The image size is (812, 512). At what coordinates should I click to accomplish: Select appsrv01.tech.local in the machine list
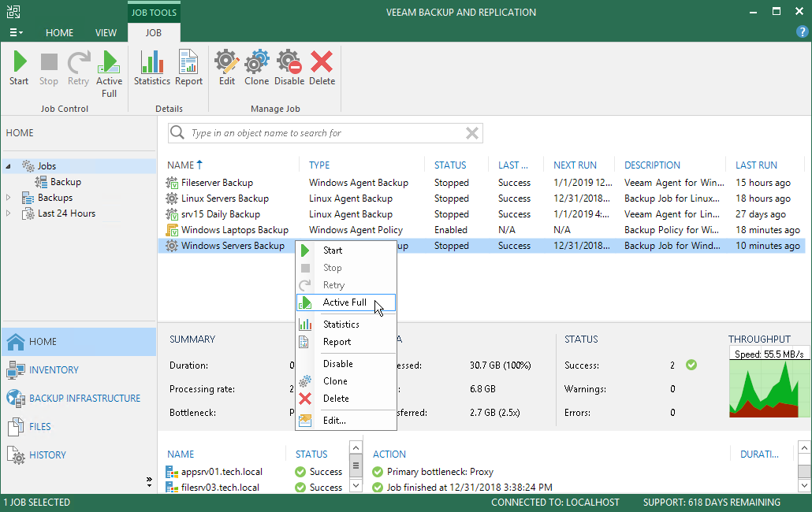[x=222, y=472]
